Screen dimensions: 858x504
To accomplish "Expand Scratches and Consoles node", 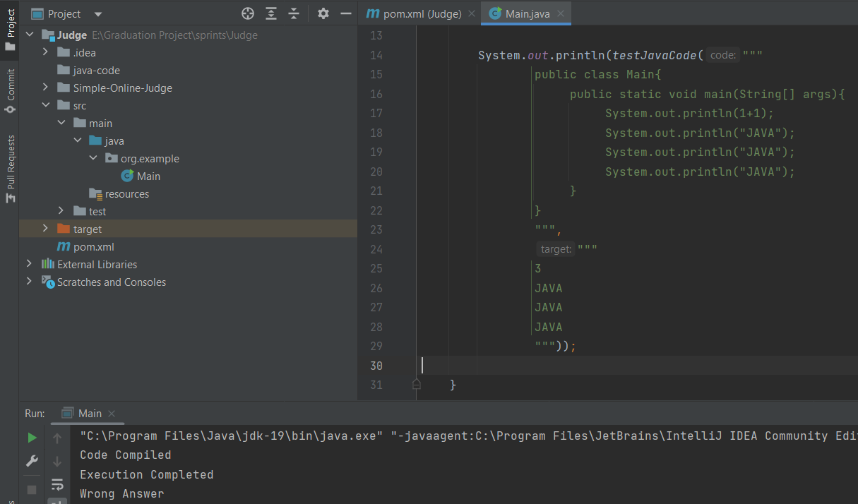I will point(29,282).
